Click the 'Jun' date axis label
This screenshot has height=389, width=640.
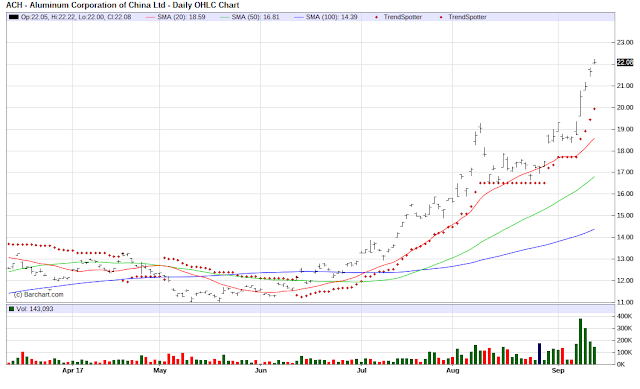(261, 371)
